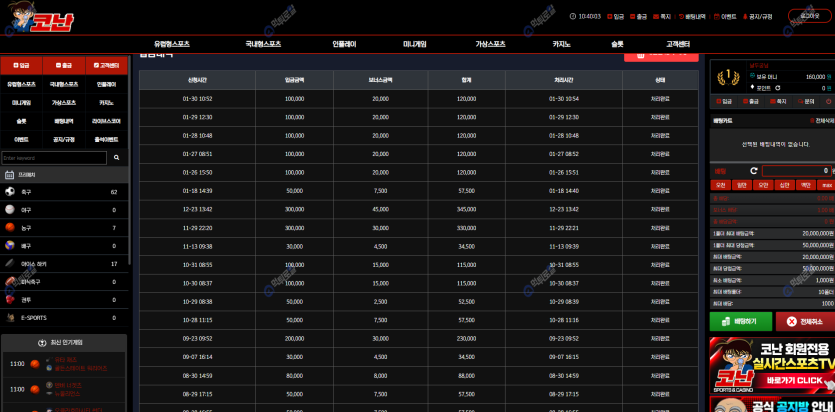
Task: Open the 미니게임 main menu item
Action: point(414,44)
